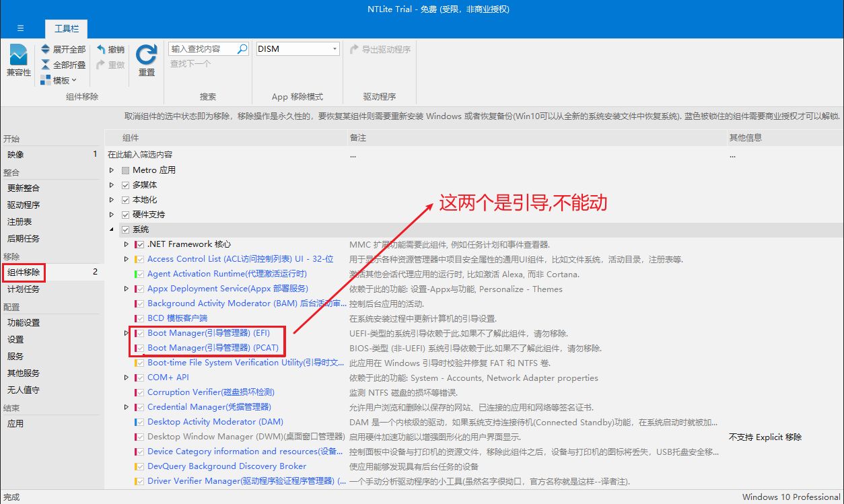The height and width of the screenshot is (504, 844).
Task: Toggle the BCD 模板客户端 checkbox
Action: [x=140, y=318]
